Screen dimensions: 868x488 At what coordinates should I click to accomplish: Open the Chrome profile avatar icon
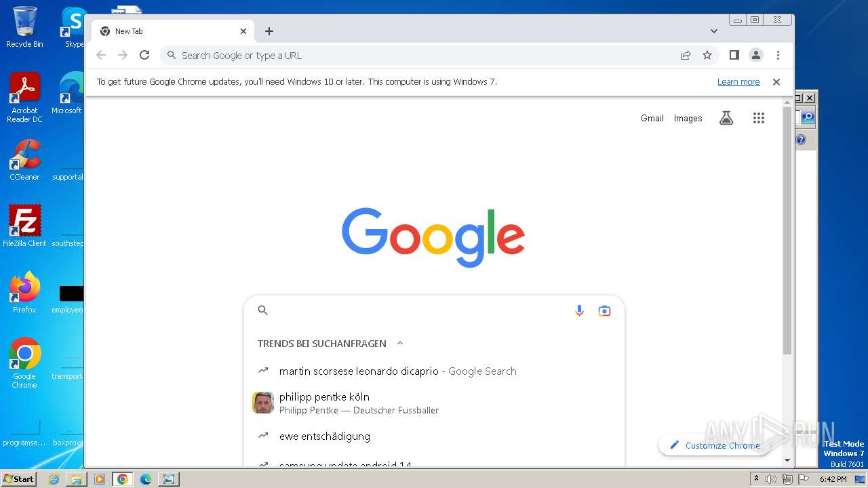pos(756,55)
